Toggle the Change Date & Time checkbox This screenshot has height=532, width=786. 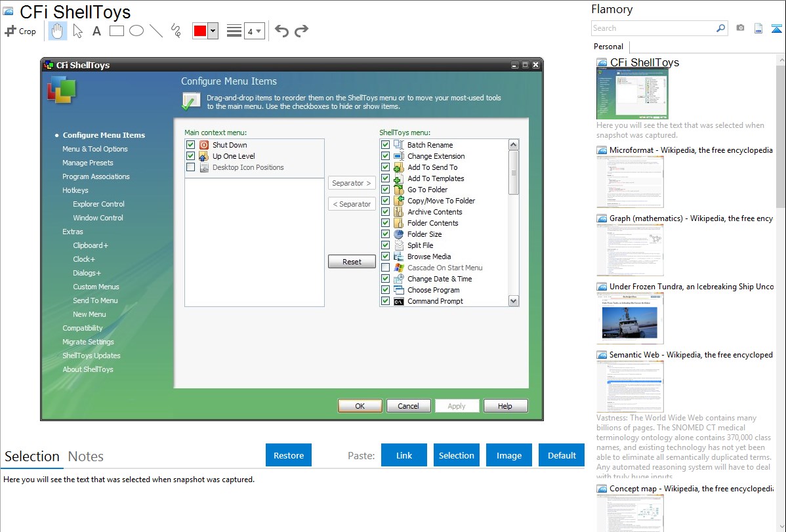point(386,279)
